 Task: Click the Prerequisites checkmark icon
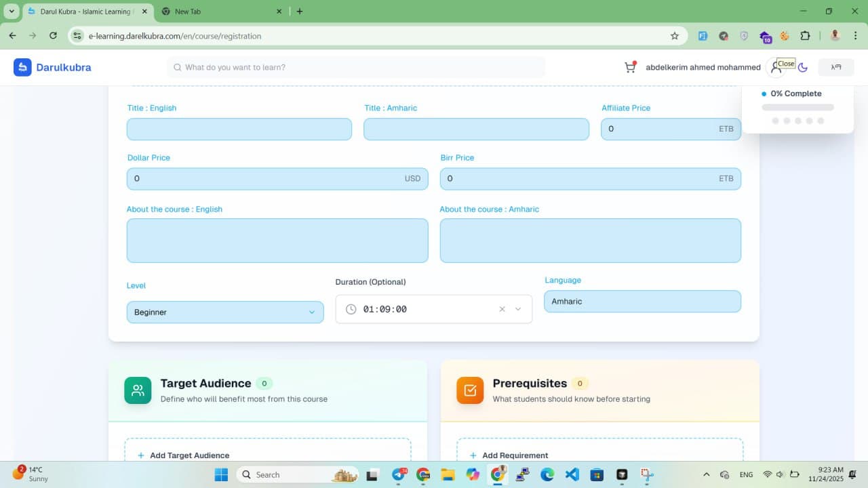pos(470,390)
